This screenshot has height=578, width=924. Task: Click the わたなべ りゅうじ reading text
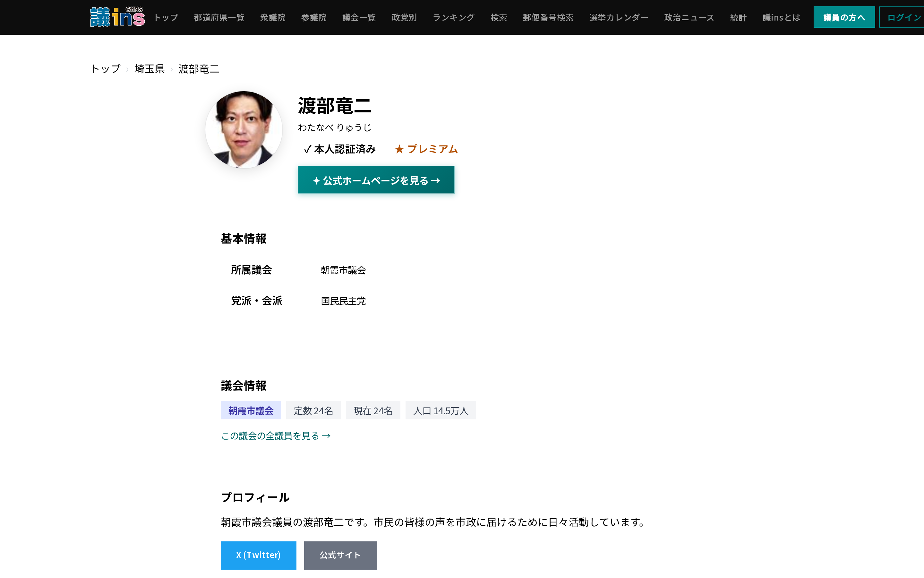pyautogui.click(x=335, y=127)
